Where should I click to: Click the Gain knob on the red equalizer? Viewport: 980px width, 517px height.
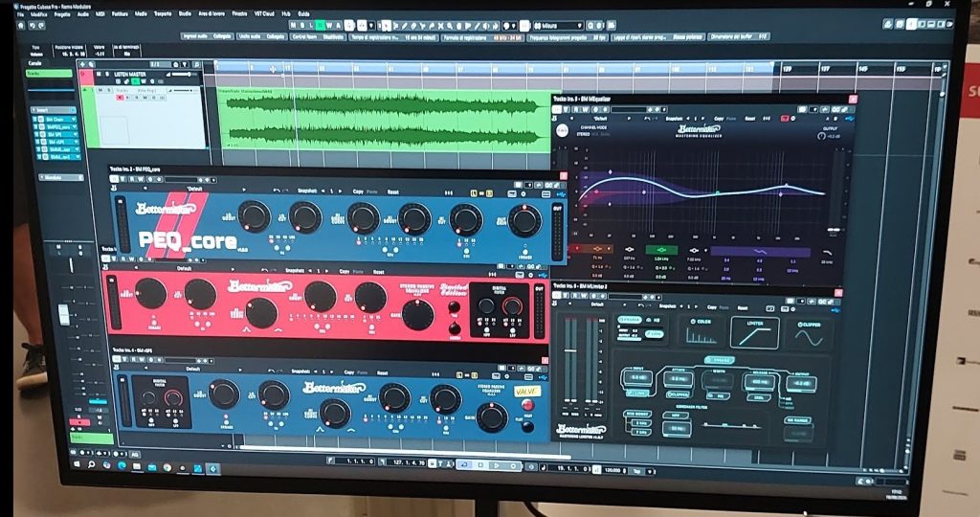pos(417,315)
